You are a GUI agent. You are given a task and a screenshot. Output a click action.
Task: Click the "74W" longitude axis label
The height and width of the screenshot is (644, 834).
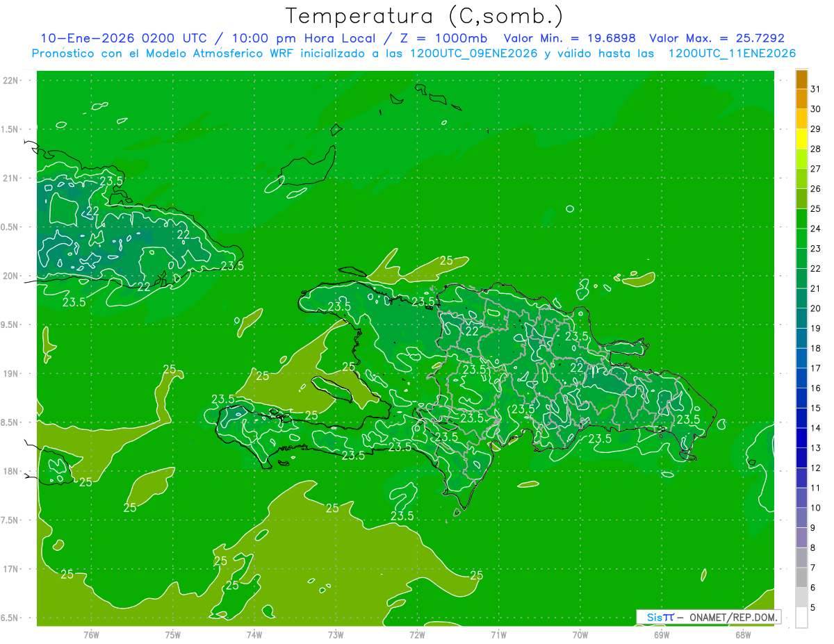(x=254, y=635)
